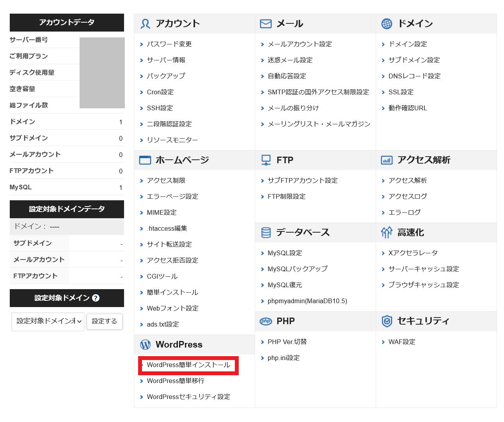Viewport: 504px width, 422px height.
Task: Open MySQL設定 link
Action: click(x=285, y=253)
